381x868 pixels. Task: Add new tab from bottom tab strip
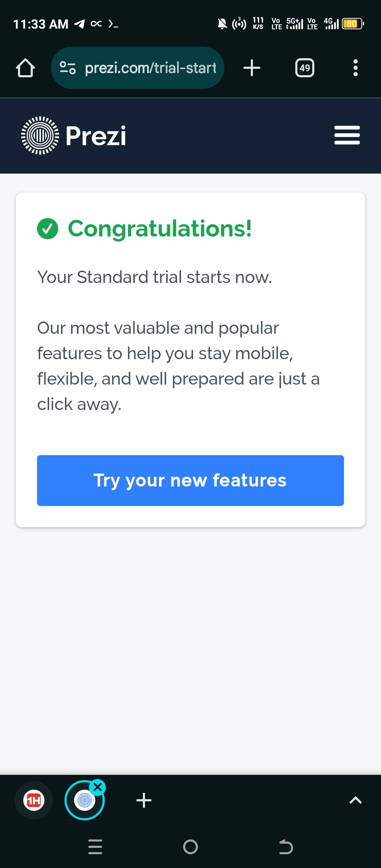pos(144,800)
